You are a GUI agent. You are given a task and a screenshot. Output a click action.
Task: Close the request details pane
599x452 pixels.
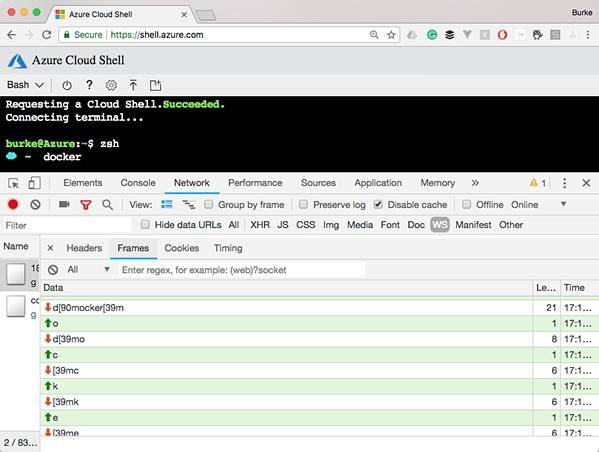pyautogui.click(x=50, y=248)
